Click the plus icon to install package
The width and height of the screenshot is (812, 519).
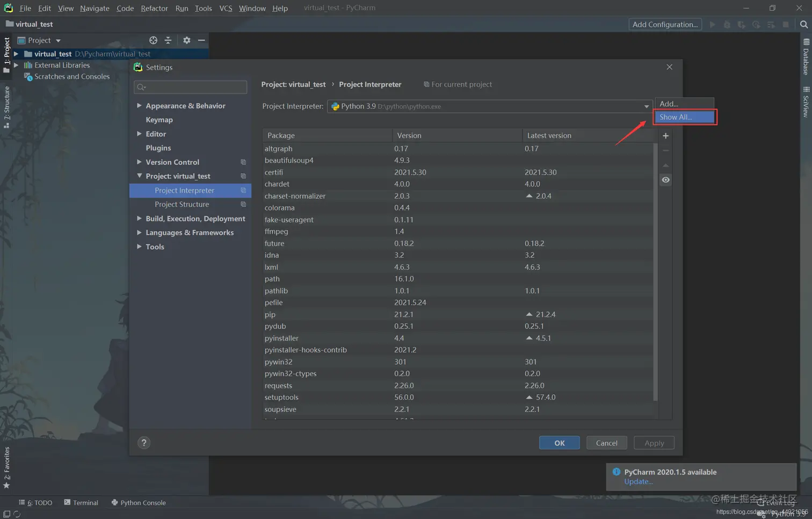point(665,136)
